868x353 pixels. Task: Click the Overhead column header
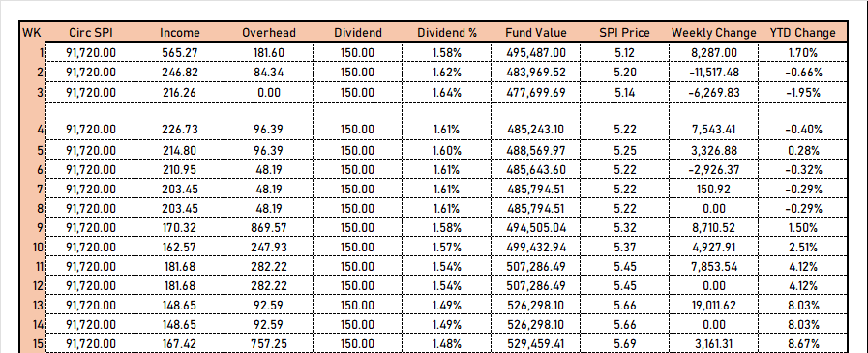point(269,33)
